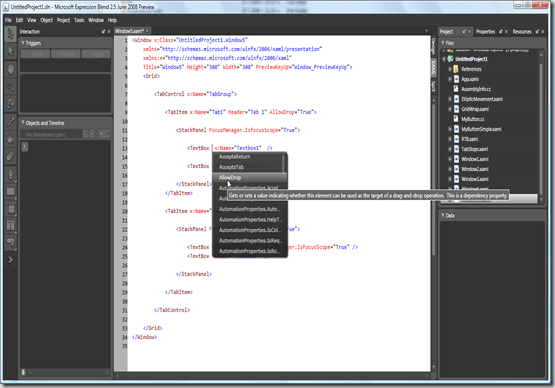
Task: Expand the Window1.xaml tree node
Action: pyautogui.click(x=450, y=159)
